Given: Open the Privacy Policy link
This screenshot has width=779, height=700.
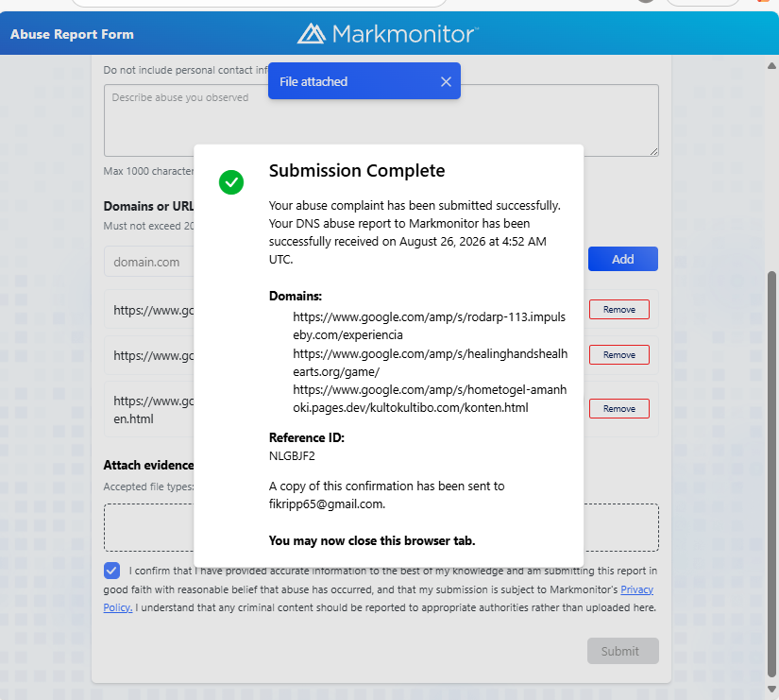Looking at the screenshot, I should tap(636, 589).
